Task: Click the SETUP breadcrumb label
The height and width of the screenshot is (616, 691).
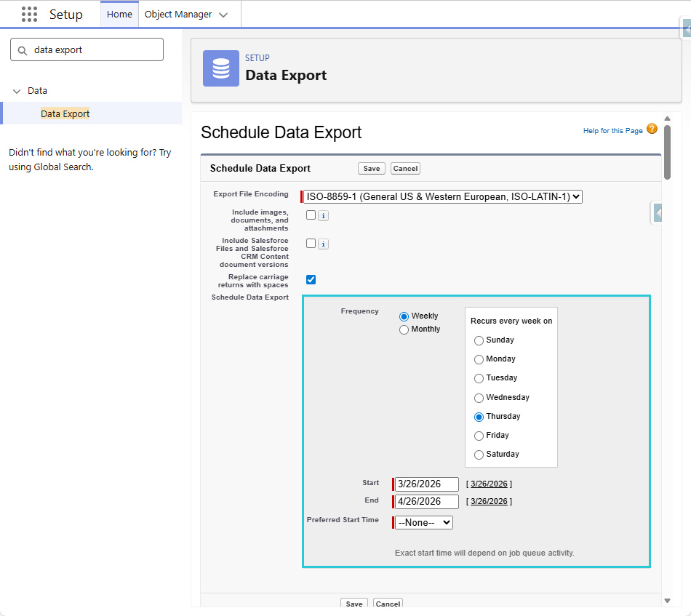Action: click(x=257, y=58)
